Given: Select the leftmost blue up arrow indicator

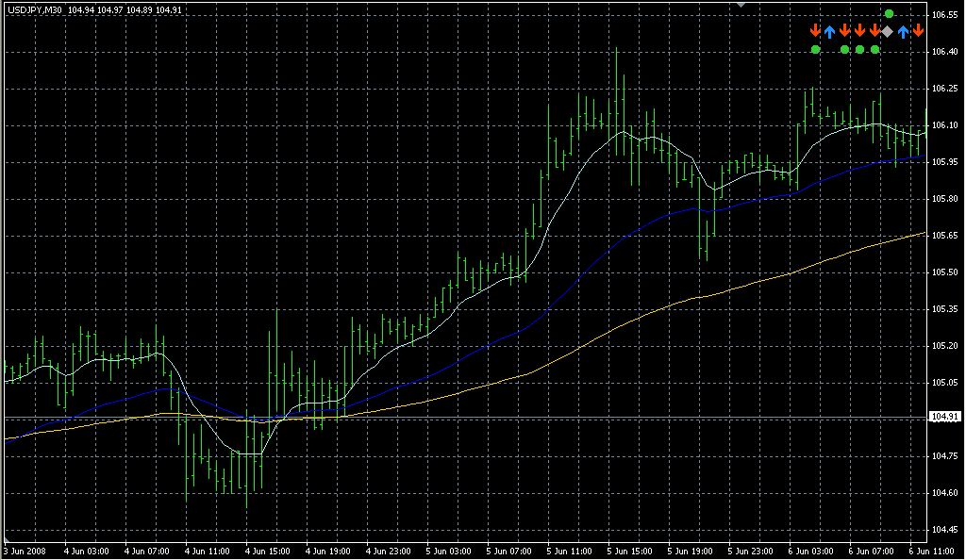Looking at the screenshot, I should [x=829, y=32].
